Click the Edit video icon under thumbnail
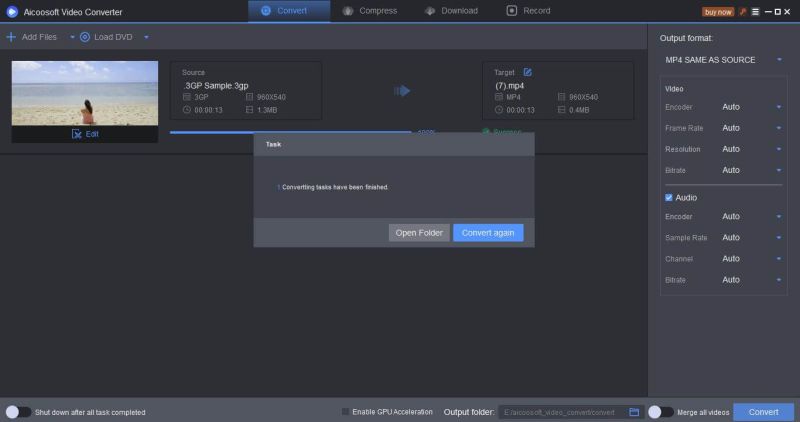Image resolution: width=800 pixels, height=422 pixels. click(77, 134)
